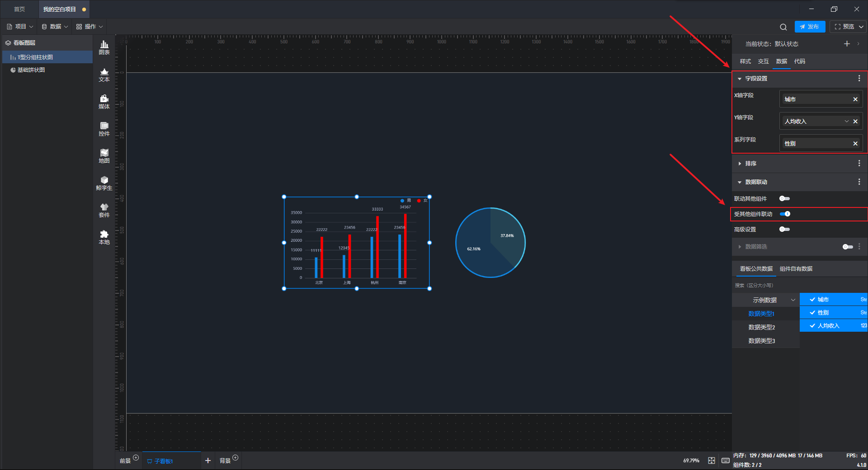Open the 图表 chart component library

(x=104, y=47)
